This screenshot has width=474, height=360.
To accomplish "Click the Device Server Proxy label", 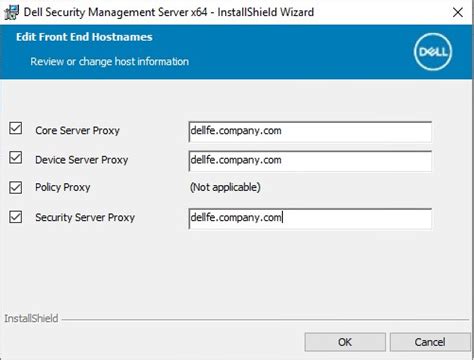I will [x=82, y=160].
